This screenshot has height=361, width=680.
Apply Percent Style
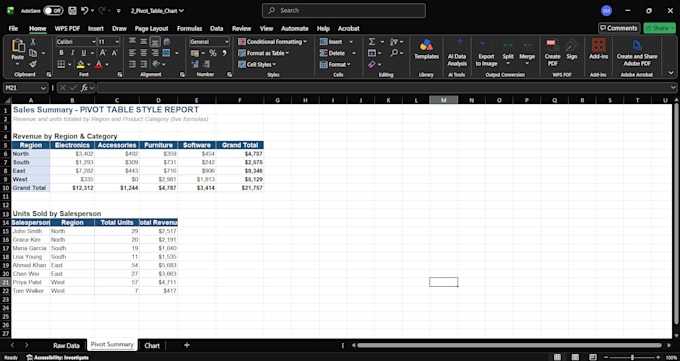tap(213, 53)
